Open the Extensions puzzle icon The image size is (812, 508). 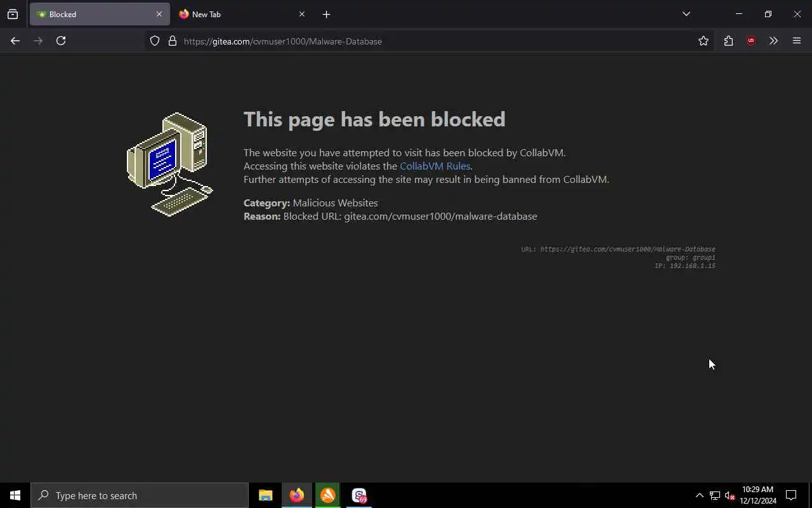tap(728, 41)
